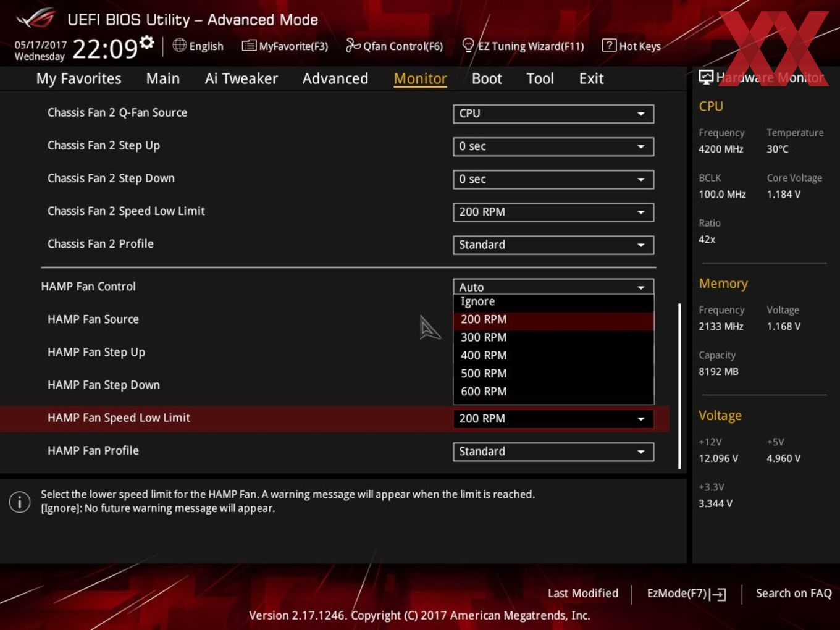Click the settings list vertical scrollbar

(679, 386)
